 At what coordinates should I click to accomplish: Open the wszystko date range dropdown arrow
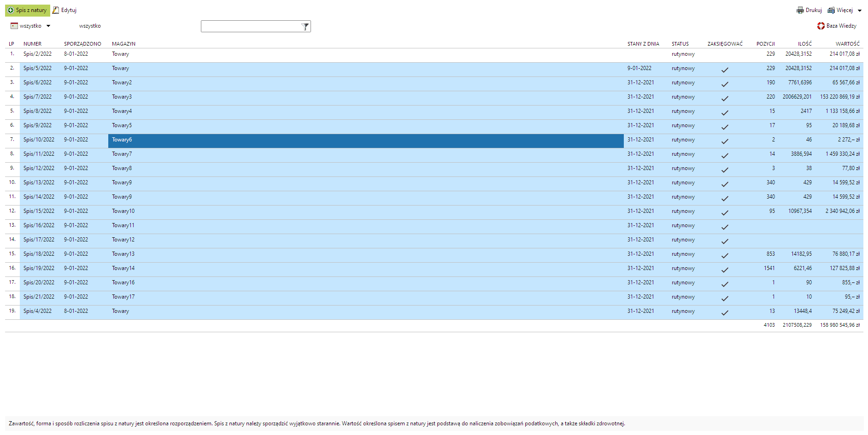click(48, 26)
